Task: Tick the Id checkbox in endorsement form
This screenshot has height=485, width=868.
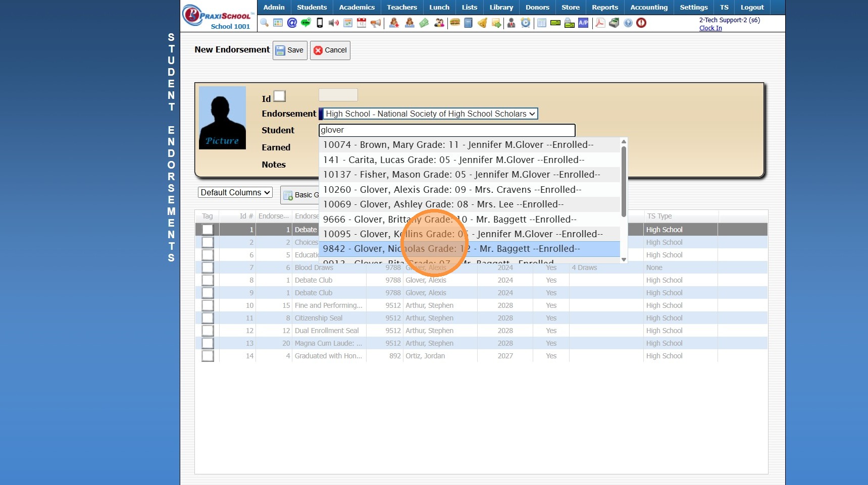Action: 279,96
